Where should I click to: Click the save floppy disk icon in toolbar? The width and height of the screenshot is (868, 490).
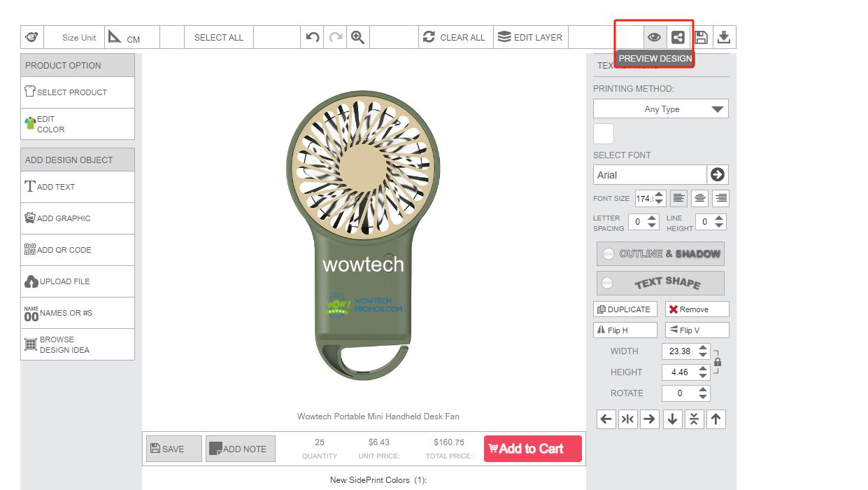pyautogui.click(x=701, y=38)
